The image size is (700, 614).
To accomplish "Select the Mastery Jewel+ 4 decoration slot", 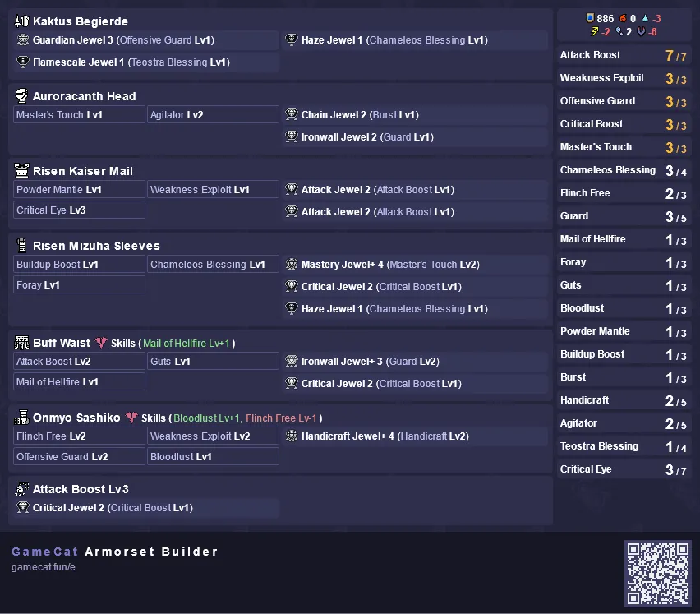I will click(x=415, y=265).
